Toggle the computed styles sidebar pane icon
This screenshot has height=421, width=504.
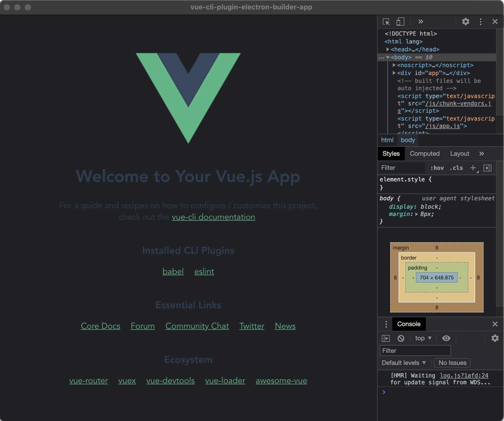(487, 168)
